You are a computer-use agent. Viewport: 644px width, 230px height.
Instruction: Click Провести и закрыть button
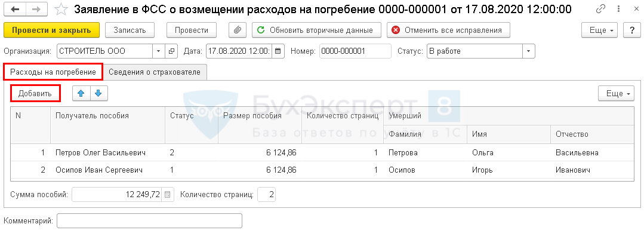pos(52,30)
